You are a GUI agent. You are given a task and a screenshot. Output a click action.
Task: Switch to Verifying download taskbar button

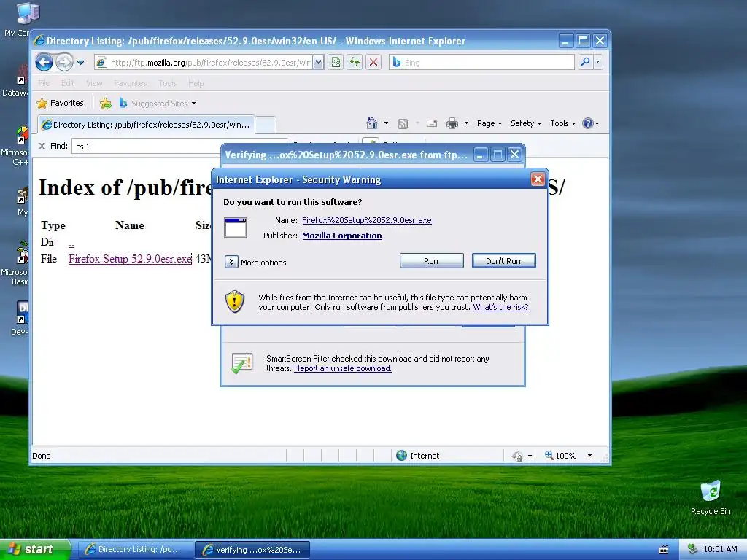point(252,550)
